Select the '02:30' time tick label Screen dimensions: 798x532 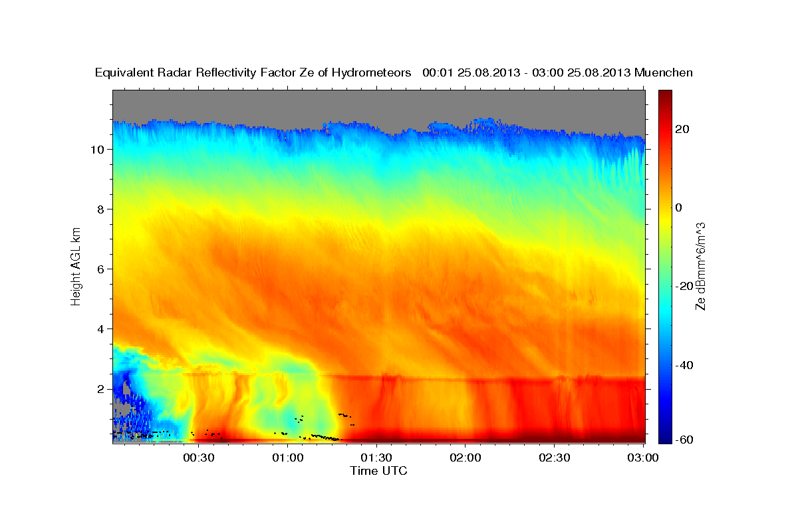tap(555, 458)
